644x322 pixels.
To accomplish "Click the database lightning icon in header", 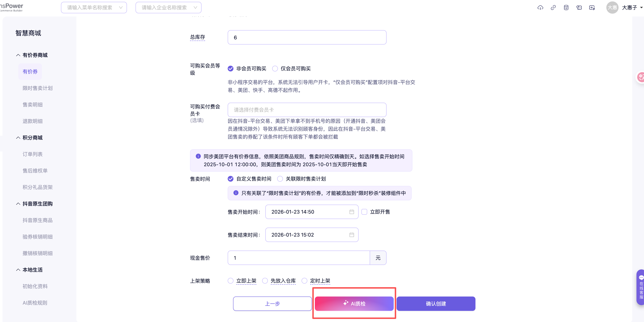I will click(566, 8).
